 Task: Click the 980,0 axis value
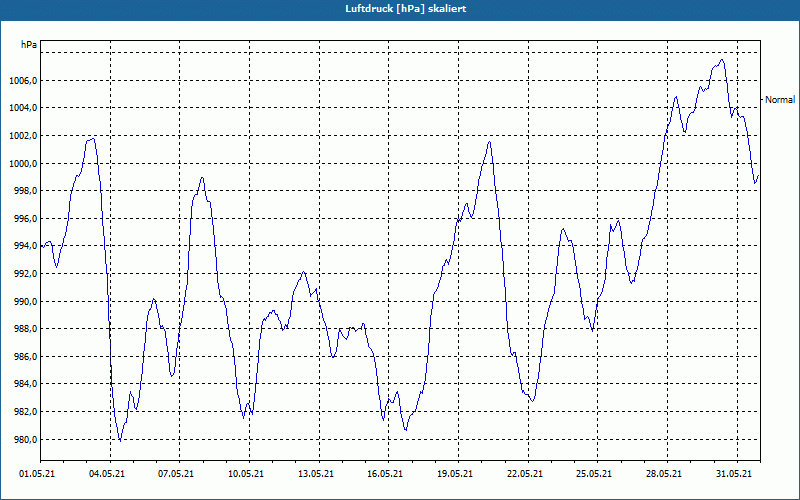coord(27,440)
